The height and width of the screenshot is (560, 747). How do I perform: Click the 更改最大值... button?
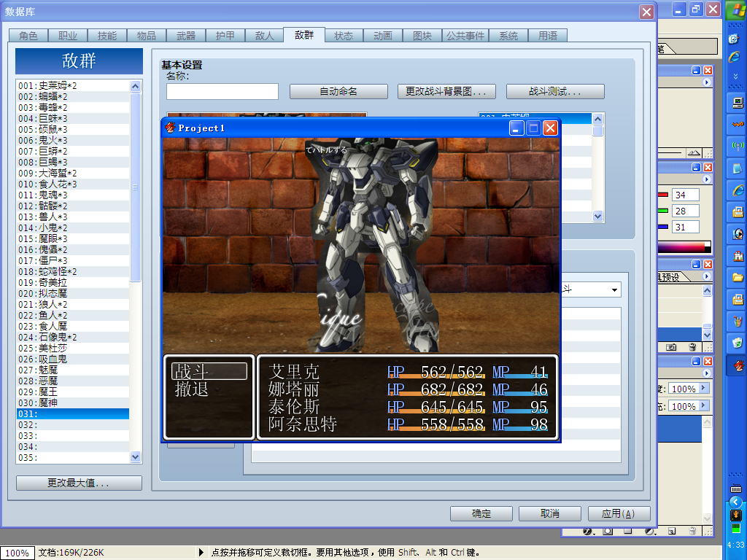tap(79, 483)
